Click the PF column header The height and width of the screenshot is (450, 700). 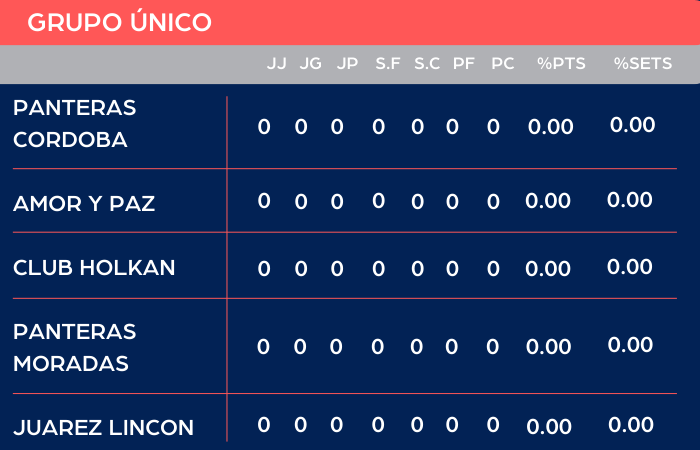[463, 64]
